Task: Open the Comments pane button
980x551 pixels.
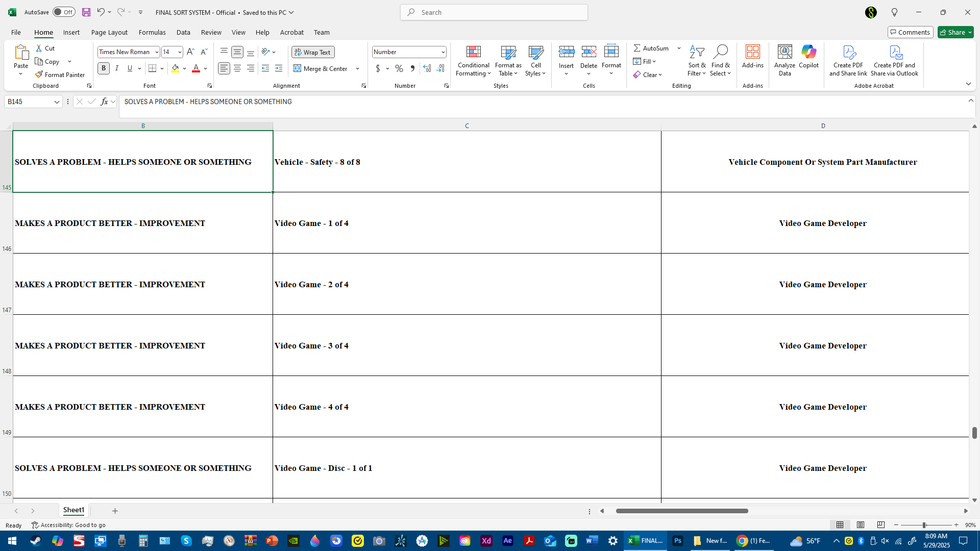Action: [910, 32]
